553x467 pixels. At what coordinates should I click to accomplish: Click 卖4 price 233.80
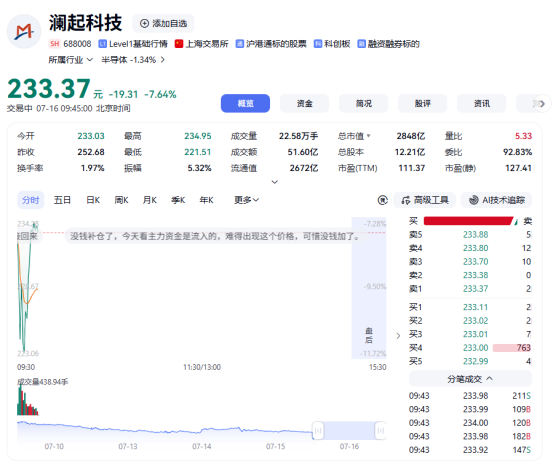[475, 248]
